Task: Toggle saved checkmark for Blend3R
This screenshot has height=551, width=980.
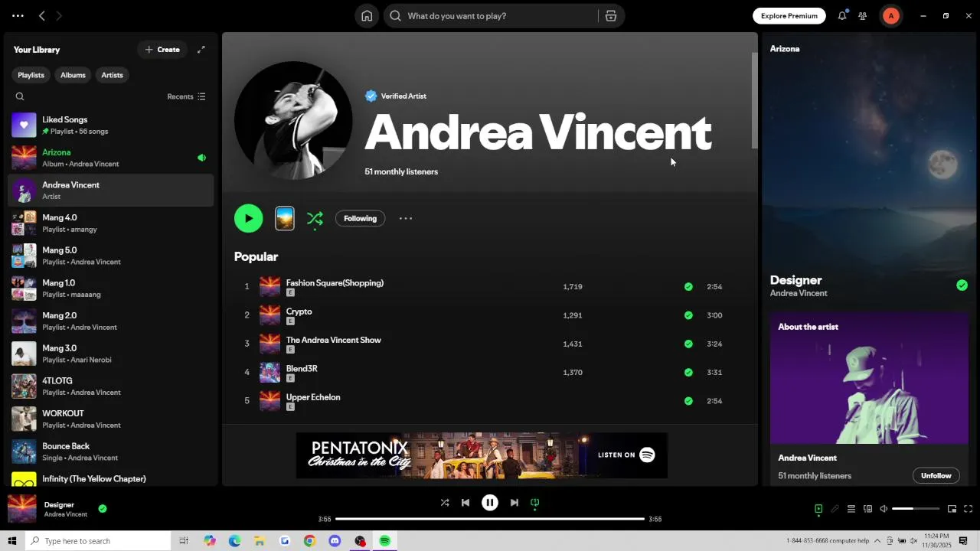Action: (688, 373)
